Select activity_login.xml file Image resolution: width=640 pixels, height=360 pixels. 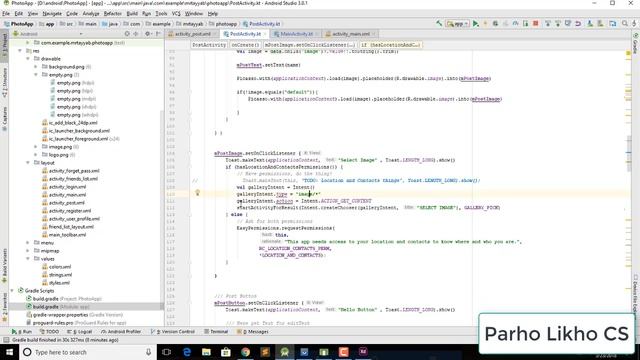click(x=64, y=187)
